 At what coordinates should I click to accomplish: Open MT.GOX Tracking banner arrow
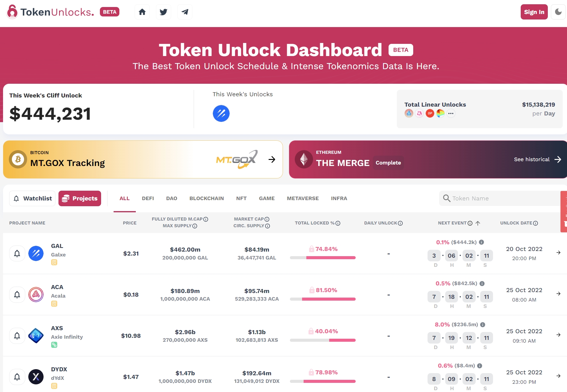coord(272,159)
